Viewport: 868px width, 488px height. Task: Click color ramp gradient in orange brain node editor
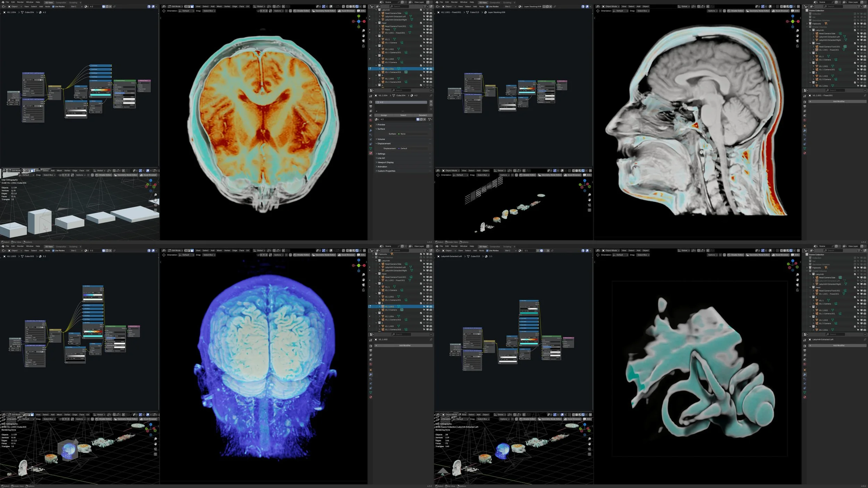tap(100, 91)
